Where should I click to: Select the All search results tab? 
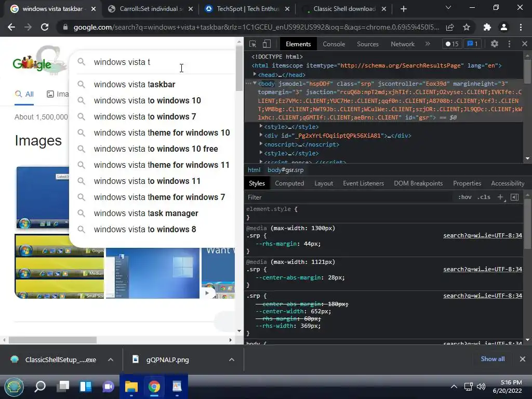[x=24, y=95]
